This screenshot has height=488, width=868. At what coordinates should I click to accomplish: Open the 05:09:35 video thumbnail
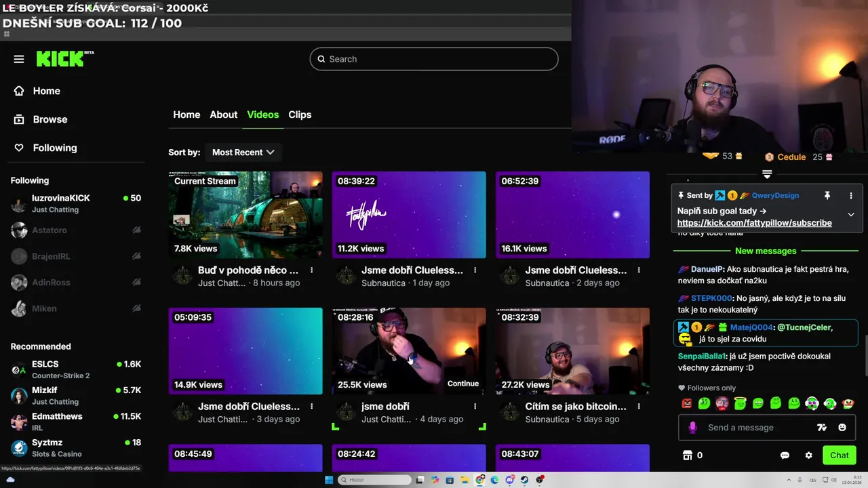point(245,351)
